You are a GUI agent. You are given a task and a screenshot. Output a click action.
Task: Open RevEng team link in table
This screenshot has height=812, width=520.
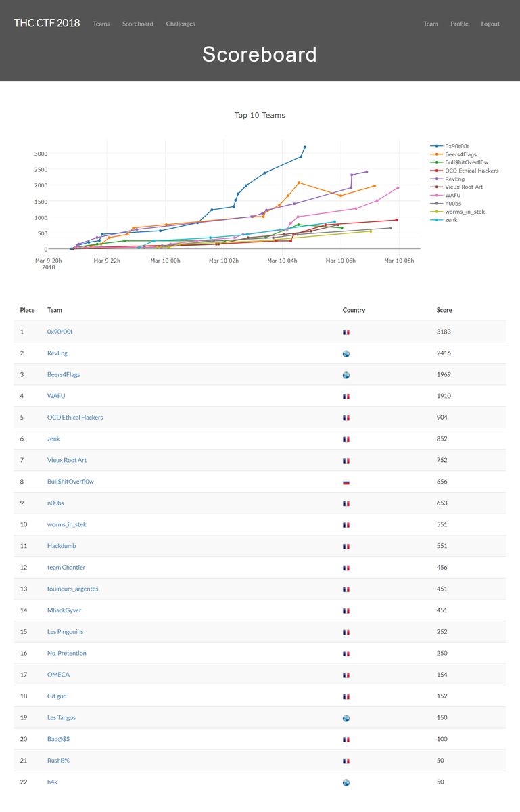(57, 353)
